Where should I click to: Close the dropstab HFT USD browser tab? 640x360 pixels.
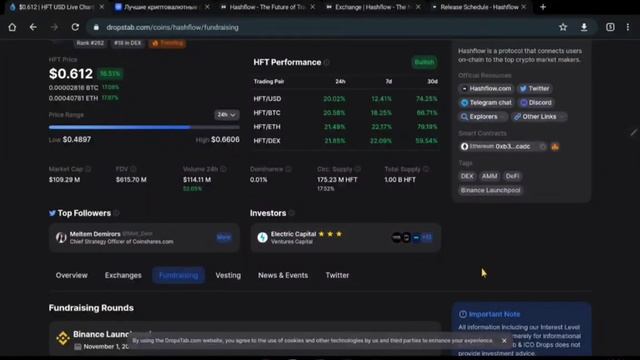coord(102,7)
